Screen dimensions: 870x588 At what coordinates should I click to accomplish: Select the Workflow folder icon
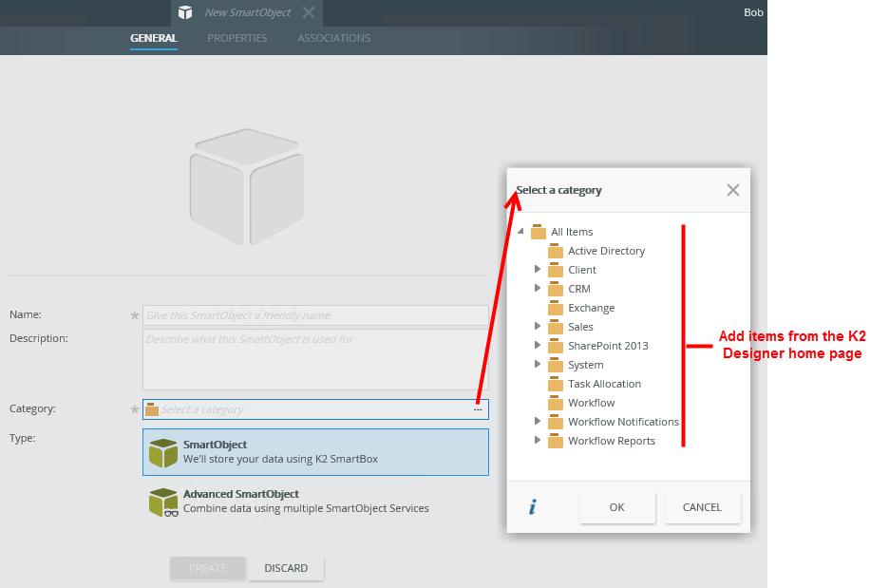(556, 403)
